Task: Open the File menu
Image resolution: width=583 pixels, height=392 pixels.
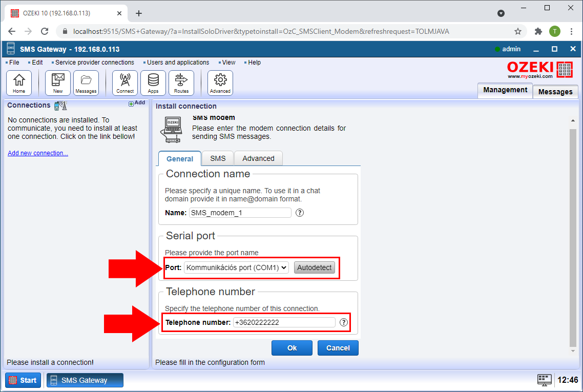Action: pyautogui.click(x=14, y=63)
